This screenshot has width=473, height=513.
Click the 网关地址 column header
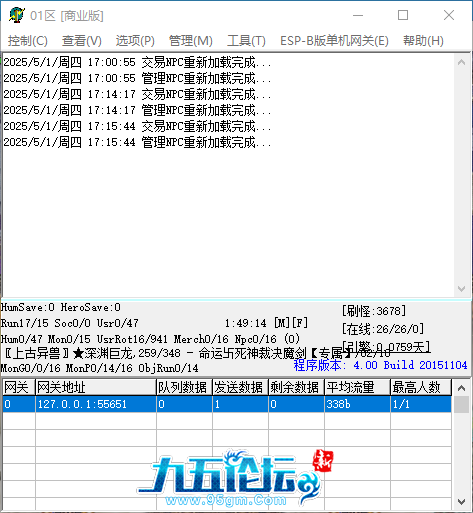(96, 388)
